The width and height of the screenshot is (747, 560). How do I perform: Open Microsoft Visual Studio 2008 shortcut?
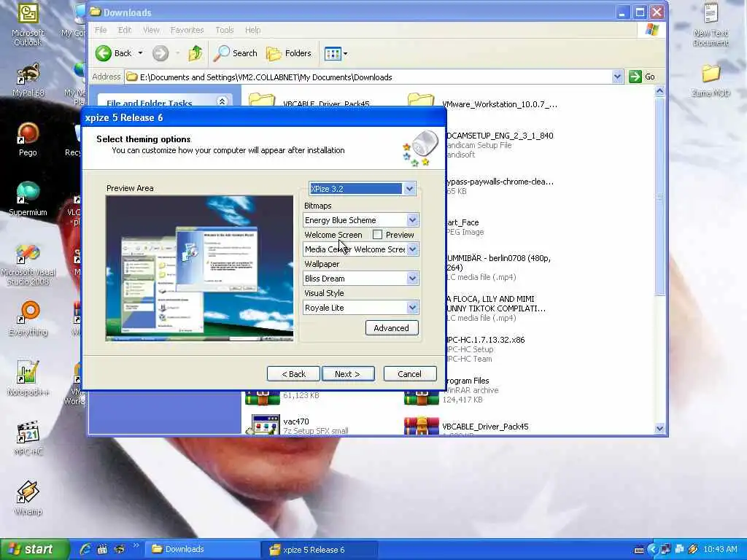click(28, 264)
